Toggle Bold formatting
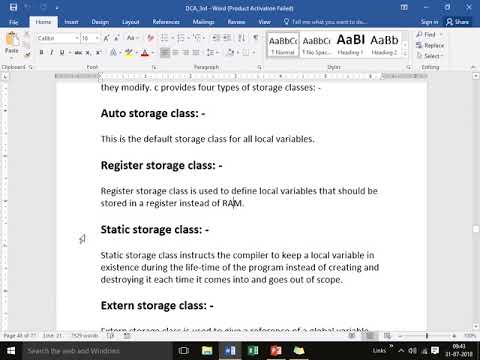Viewport: 480px width, 360px height. [41, 53]
